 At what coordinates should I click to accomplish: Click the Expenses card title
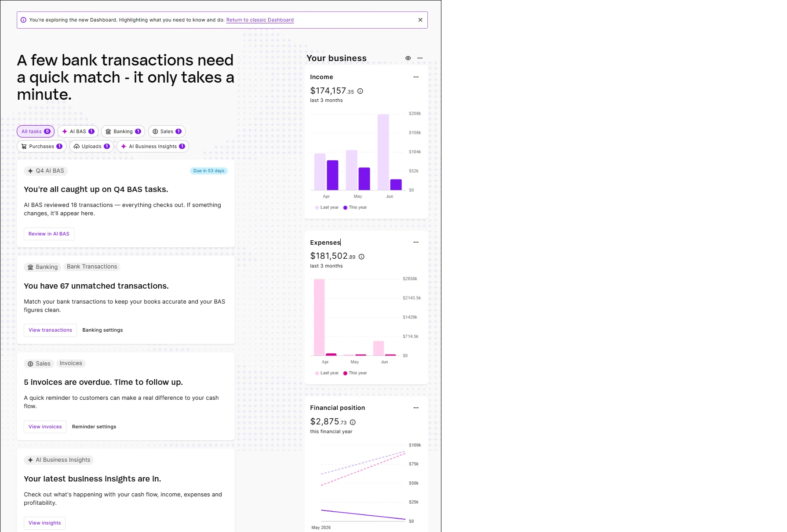coord(325,242)
